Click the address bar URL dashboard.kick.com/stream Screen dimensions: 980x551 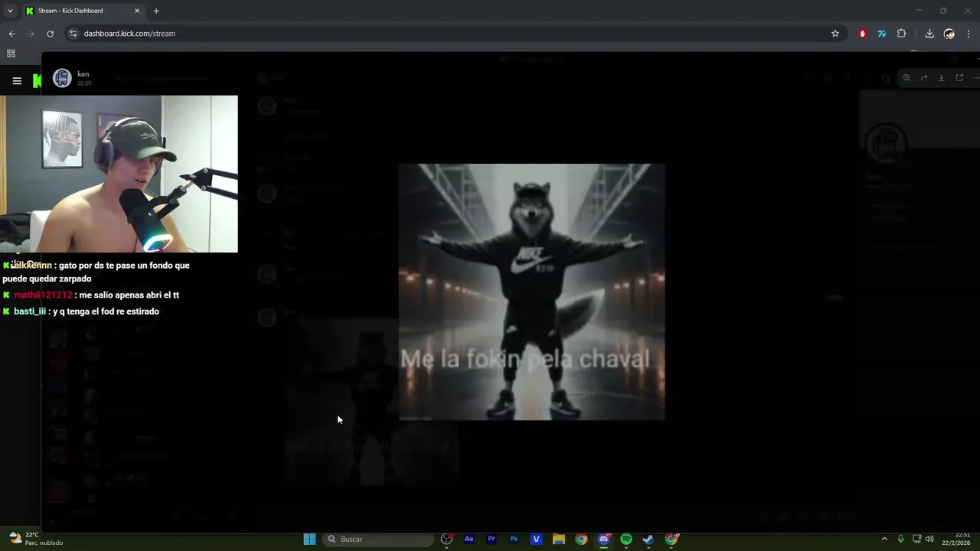[129, 34]
